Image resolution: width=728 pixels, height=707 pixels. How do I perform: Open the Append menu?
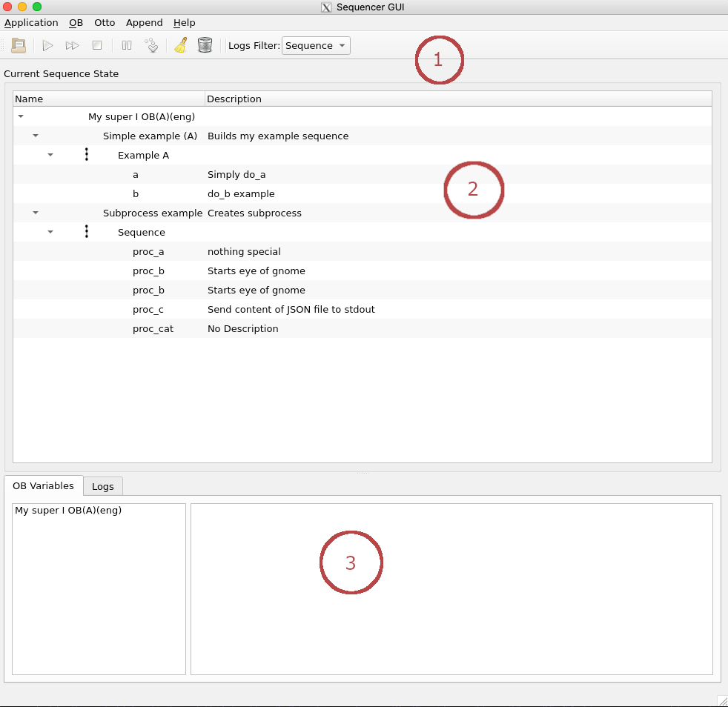click(x=144, y=23)
